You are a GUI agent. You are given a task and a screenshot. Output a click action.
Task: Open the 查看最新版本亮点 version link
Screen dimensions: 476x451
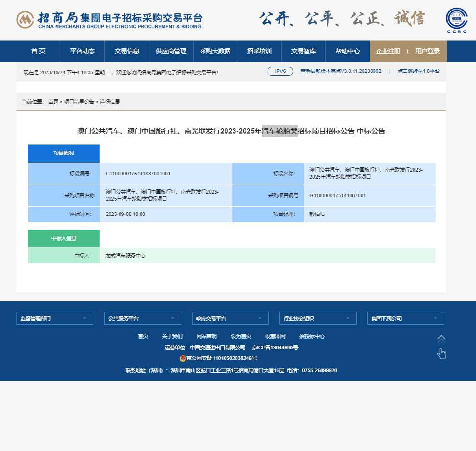341,71
